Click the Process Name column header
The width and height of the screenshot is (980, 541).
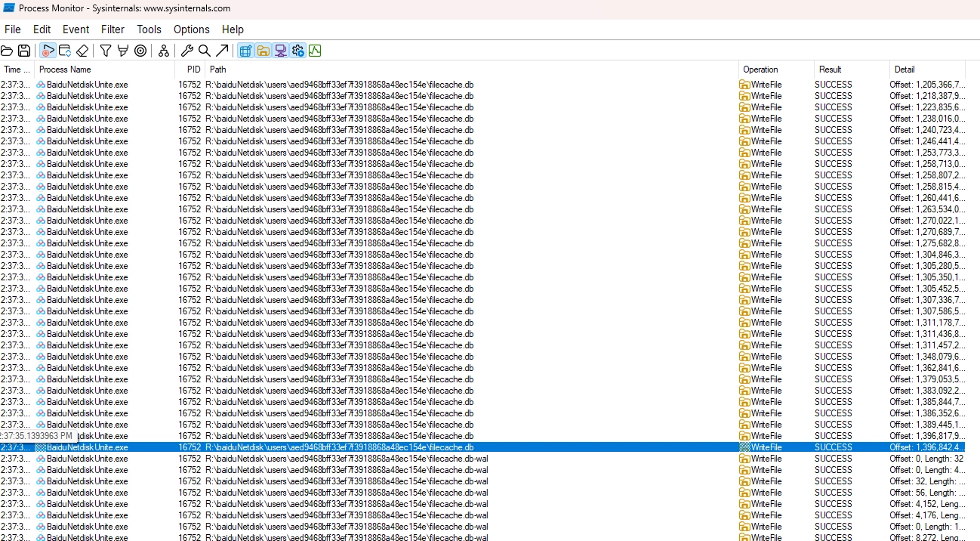click(105, 70)
